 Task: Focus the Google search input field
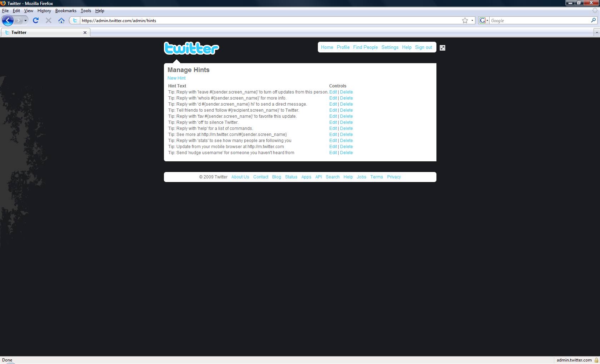tap(540, 20)
